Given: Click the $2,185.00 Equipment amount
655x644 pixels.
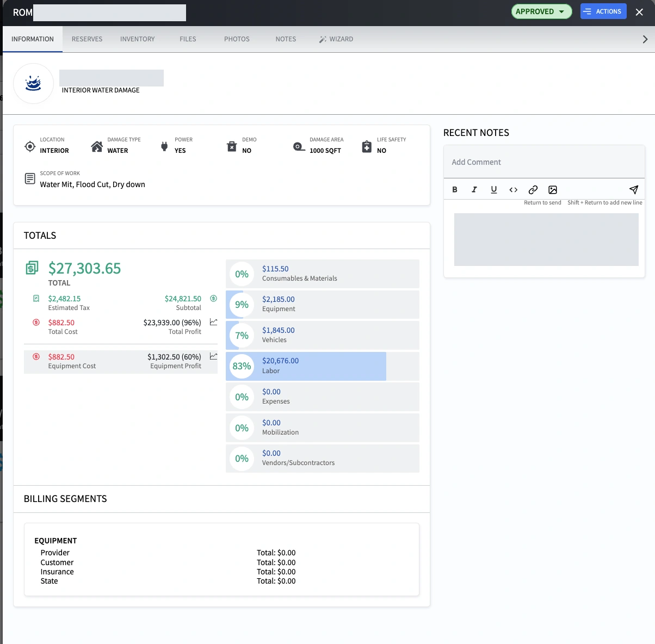Looking at the screenshot, I should pyautogui.click(x=279, y=299).
